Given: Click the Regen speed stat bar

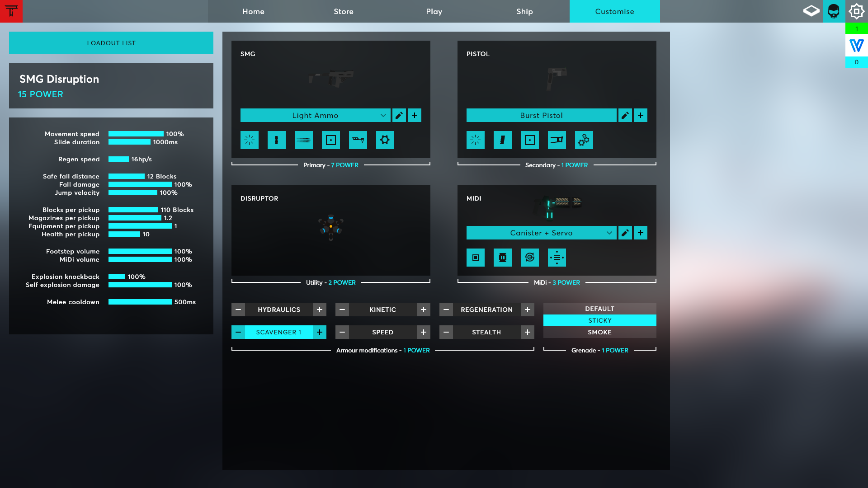Looking at the screenshot, I should pyautogui.click(x=118, y=159).
